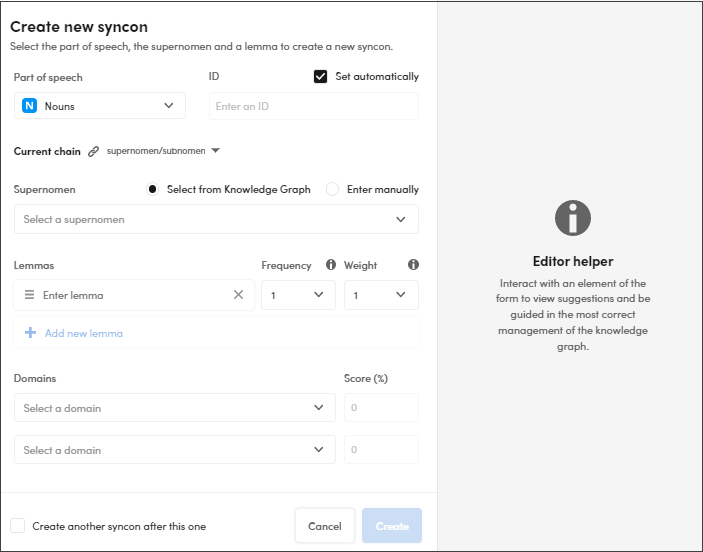Screen dimensions: 703x552
Task: Click the drag handle on lemma row
Action: 29,295
